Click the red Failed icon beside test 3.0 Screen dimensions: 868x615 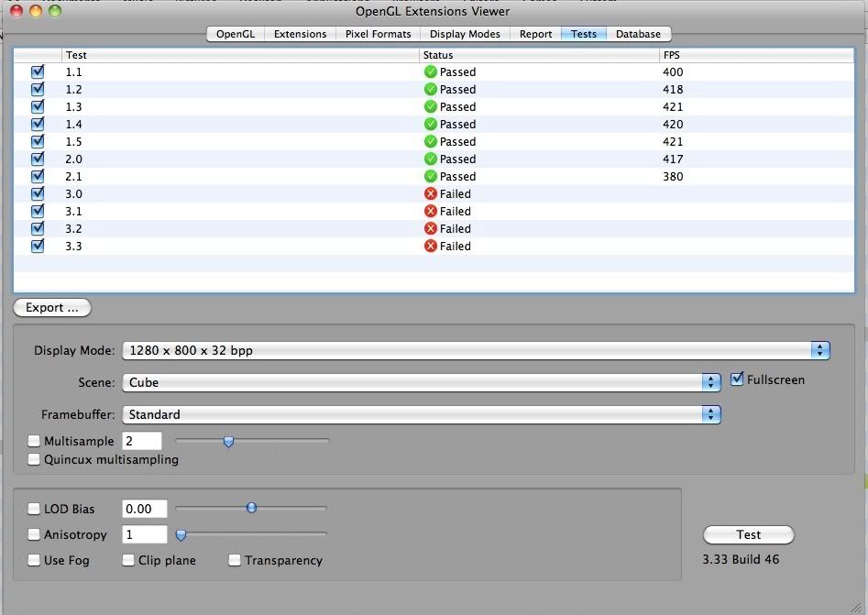429,193
